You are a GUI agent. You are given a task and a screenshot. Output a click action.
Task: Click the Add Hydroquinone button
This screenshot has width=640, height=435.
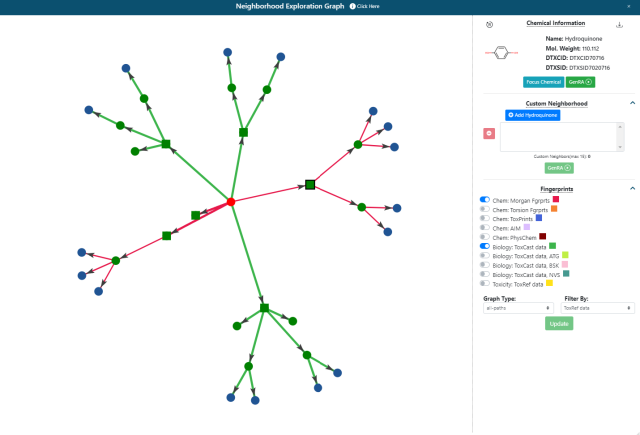pos(532,115)
